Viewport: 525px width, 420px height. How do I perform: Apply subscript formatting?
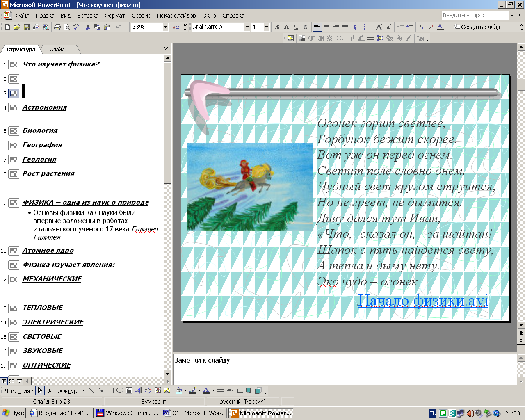point(421,27)
